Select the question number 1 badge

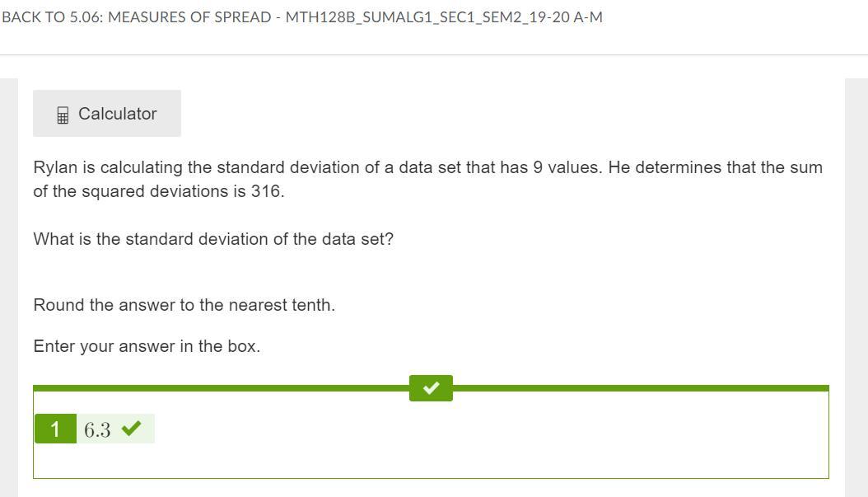coord(55,429)
